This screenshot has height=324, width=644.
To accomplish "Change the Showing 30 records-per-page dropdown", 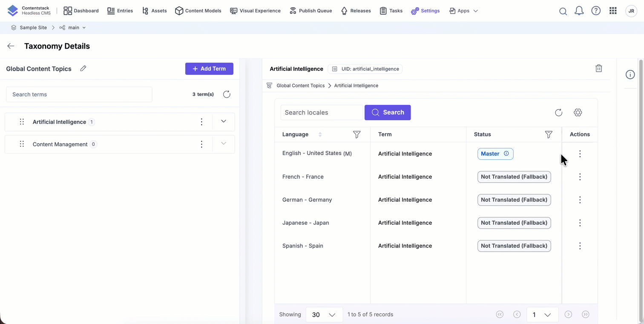I will coord(324,315).
